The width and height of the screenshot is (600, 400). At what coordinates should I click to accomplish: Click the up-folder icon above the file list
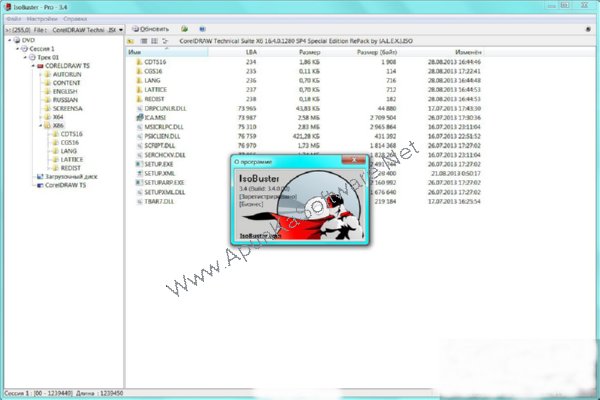[130, 41]
